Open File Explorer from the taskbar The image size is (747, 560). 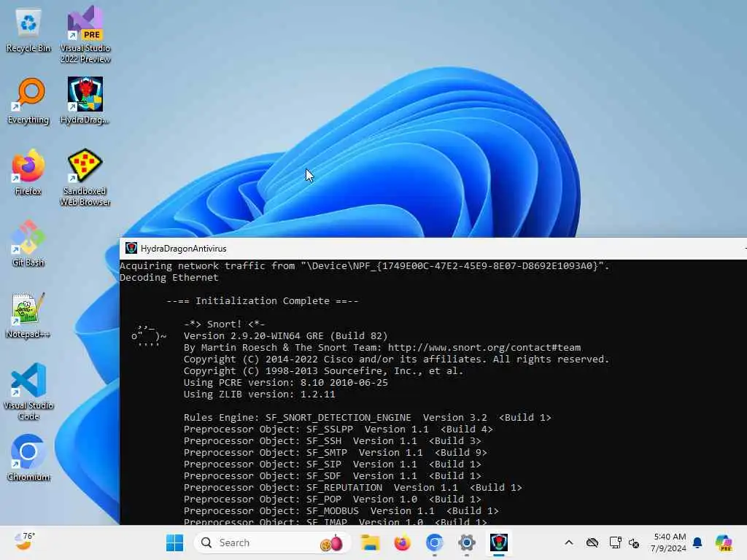[370, 542]
